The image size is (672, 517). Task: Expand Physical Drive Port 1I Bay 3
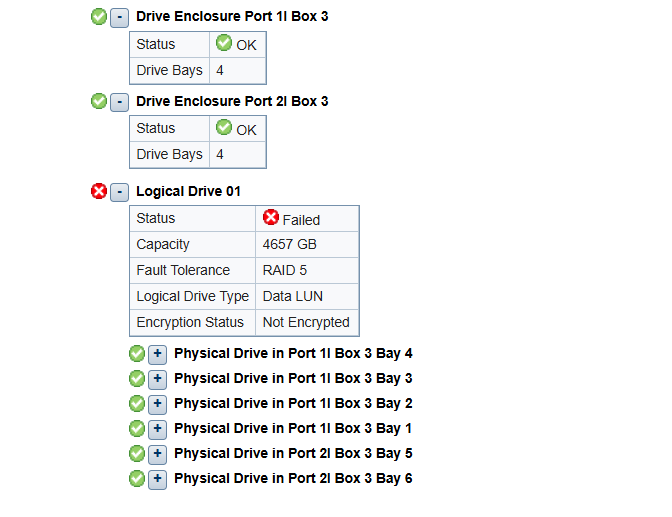[x=157, y=378]
